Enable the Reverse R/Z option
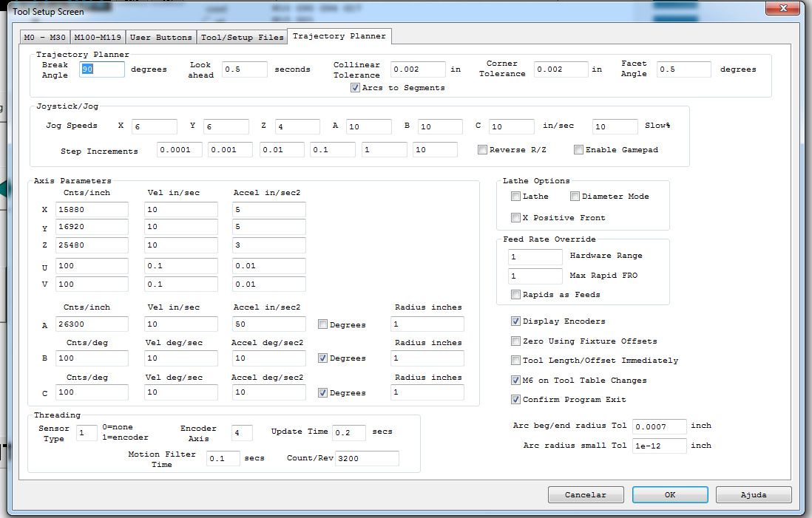 click(483, 150)
